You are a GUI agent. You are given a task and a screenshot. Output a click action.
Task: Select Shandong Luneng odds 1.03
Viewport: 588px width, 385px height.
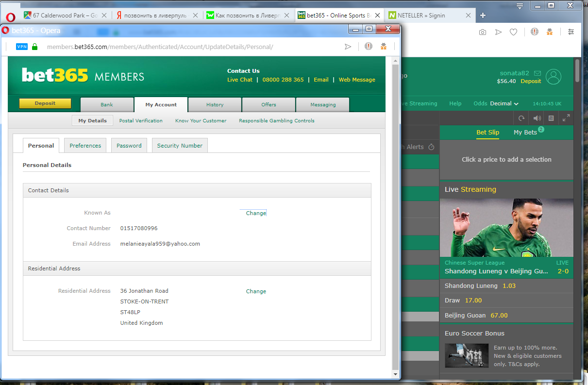[x=506, y=286]
